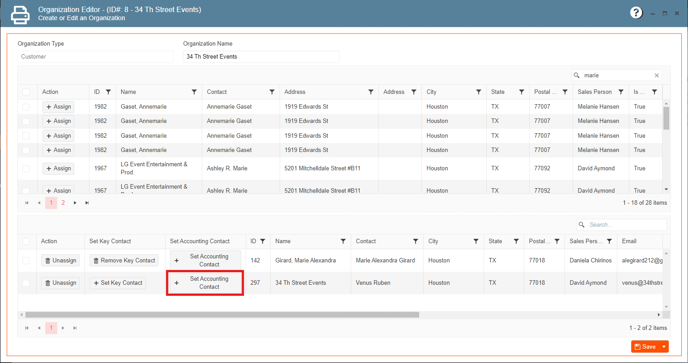Open the Postal column filter in the upper grid
The image size is (688, 363).
click(x=565, y=92)
